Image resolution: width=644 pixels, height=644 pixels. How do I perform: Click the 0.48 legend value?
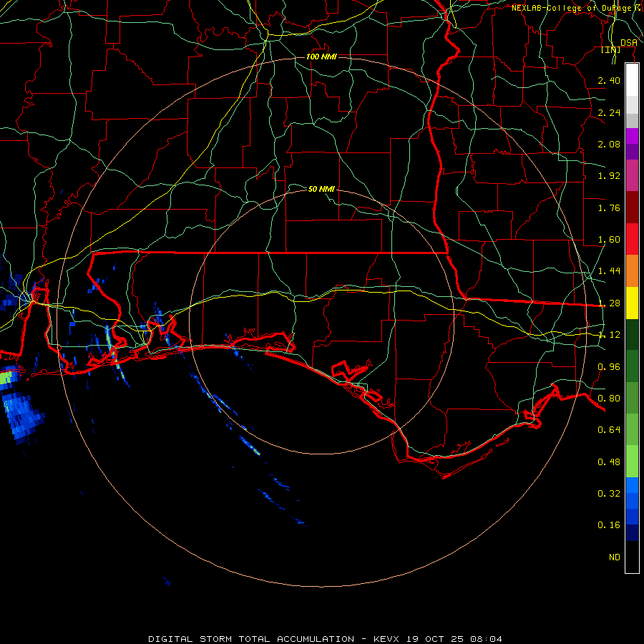click(609, 462)
